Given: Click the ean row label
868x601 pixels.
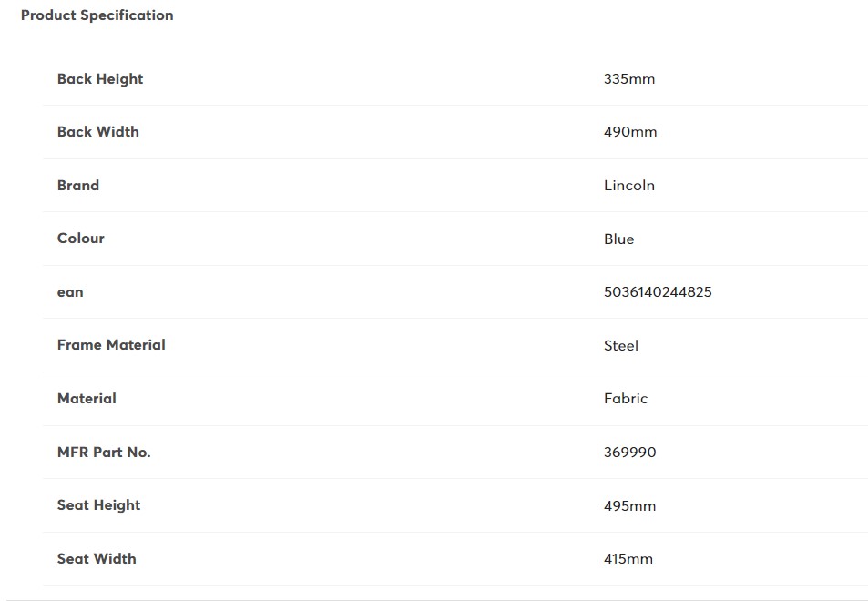Looking at the screenshot, I should pos(70,292).
